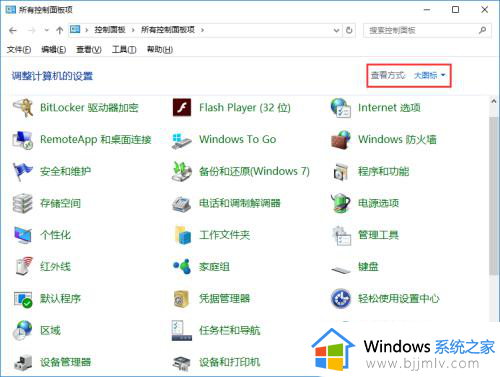500x377 pixels.
Task: Expand the chevron after the computer breadcrumb icon
Action: 87,30
